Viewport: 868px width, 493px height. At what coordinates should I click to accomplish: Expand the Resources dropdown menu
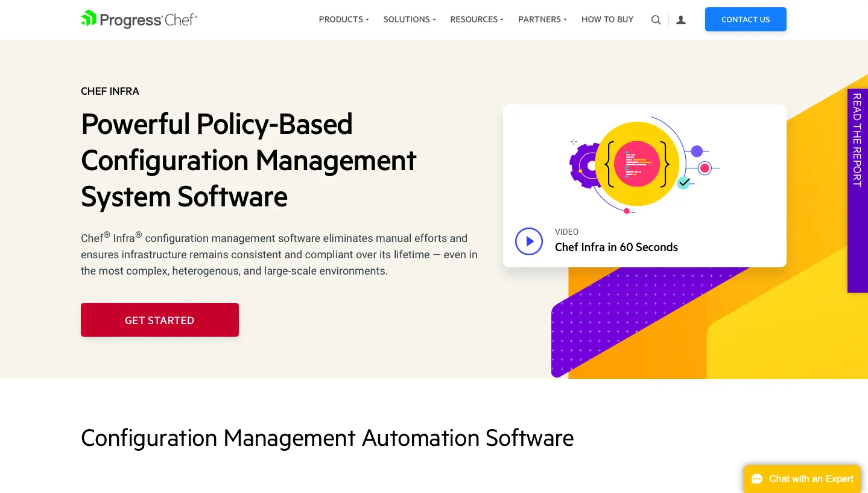pos(477,19)
